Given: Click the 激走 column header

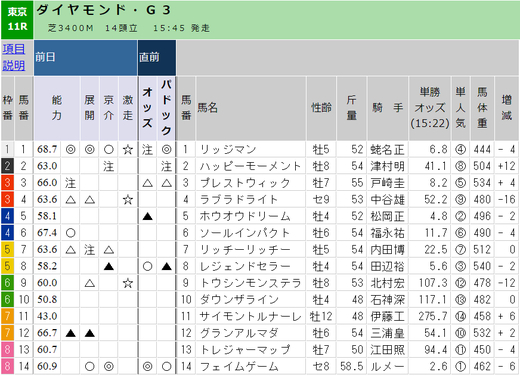Looking at the screenshot, I should (x=128, y=108).
